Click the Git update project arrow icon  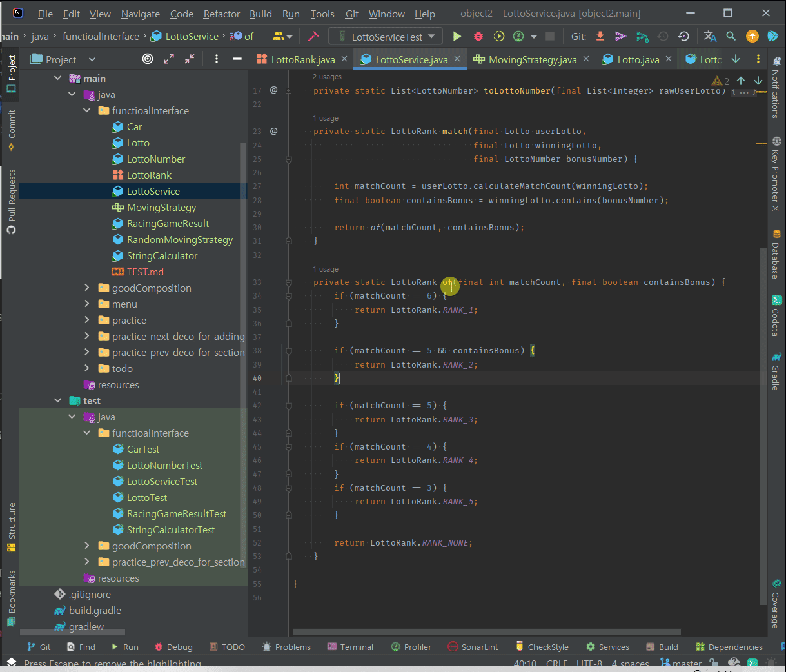click(600, 37)
